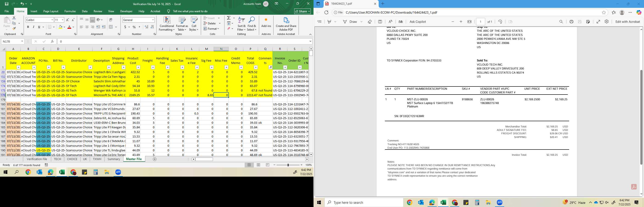The height and width of the screenshot is (207, 644).
Task: Open the Formulas ribbon tab
Action: 70,11
